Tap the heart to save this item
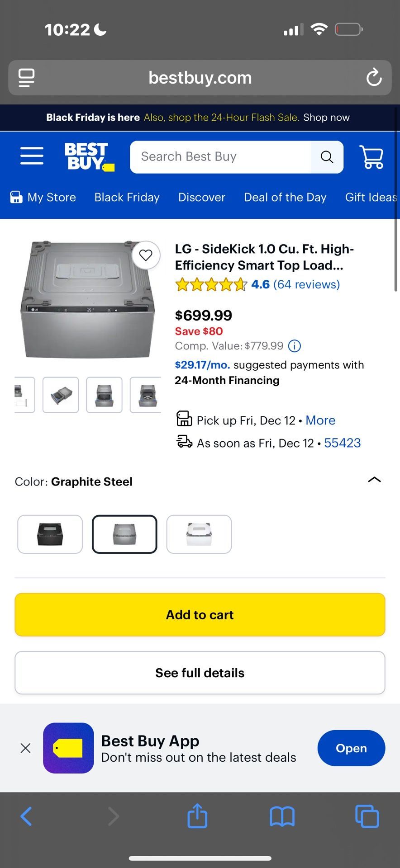Image resolution: width=400 pixels, height=868 pixels. (145, 255)
